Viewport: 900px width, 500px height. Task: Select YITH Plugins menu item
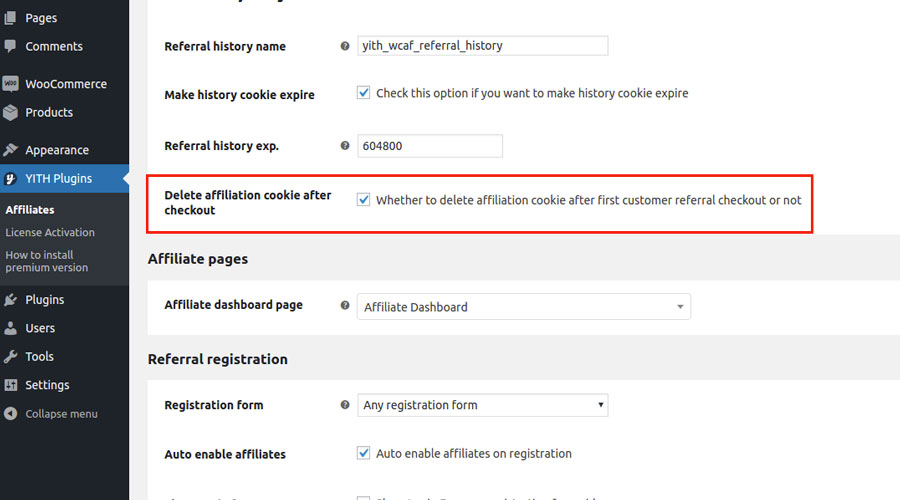[59, 179]
